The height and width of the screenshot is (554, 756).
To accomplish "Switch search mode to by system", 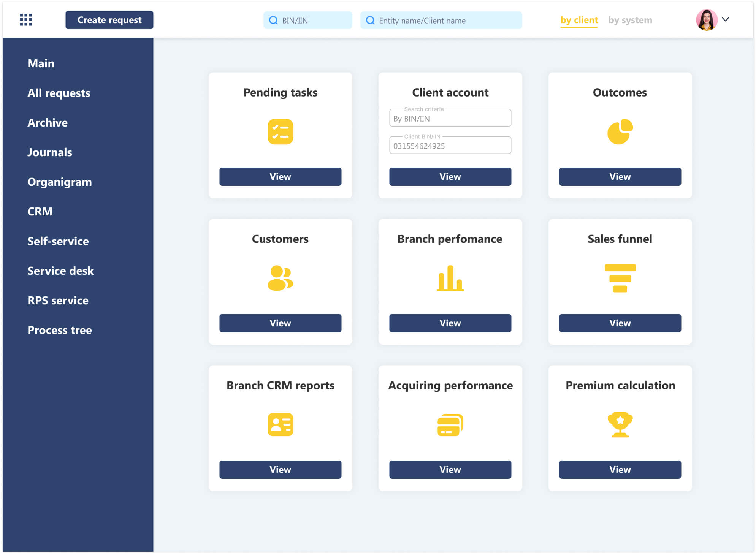I will [630, 20].
